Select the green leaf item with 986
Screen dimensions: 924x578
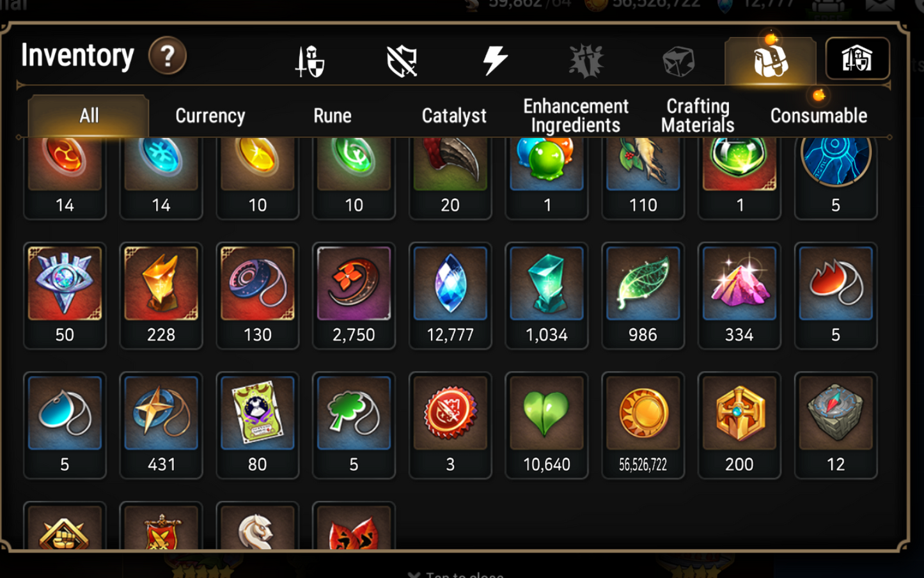click(643, 295)
